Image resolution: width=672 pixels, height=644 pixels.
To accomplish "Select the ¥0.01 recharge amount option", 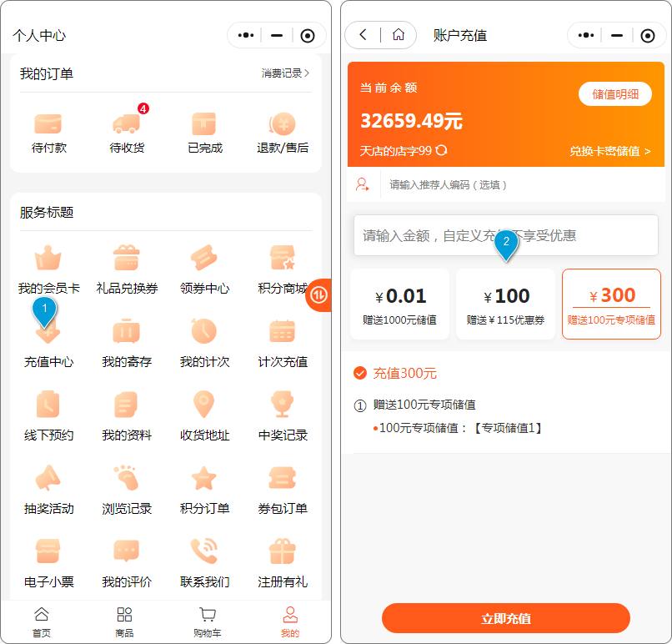I will pos(400,304).
